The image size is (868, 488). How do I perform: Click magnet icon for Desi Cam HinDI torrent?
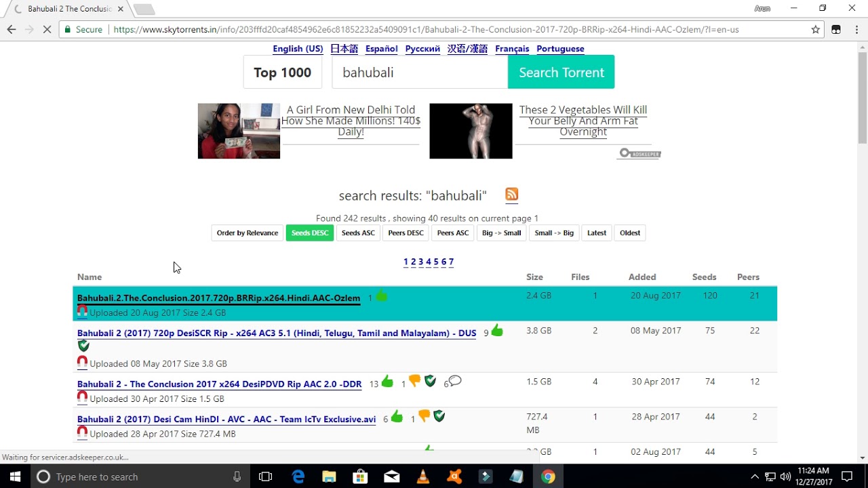(82, 433)
